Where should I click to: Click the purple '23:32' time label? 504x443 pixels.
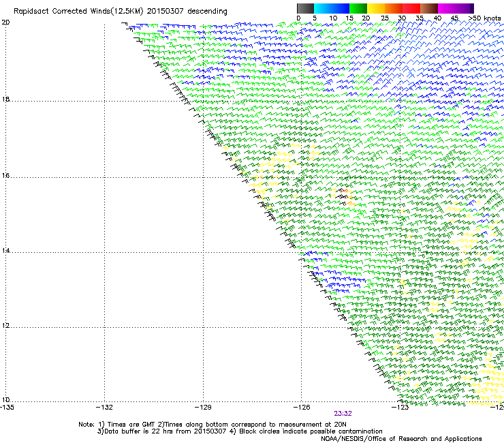tap(343, 414)
